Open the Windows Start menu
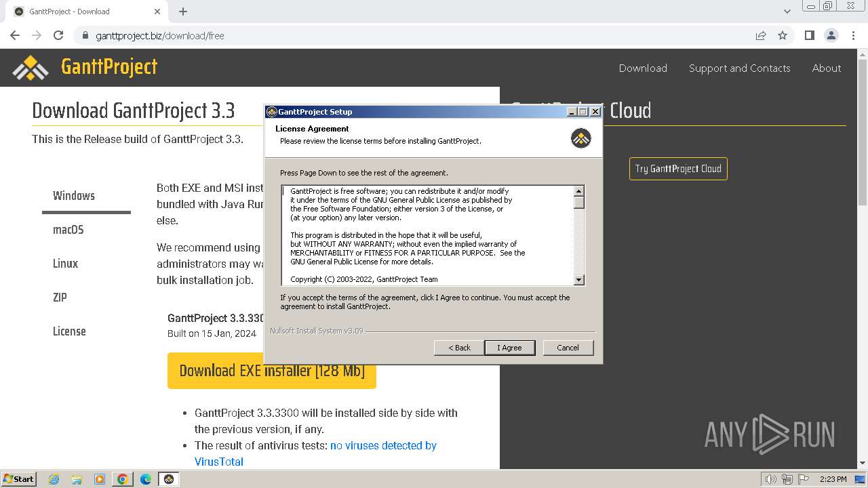The height and width of the screenshot is (488, 868). 18,479
